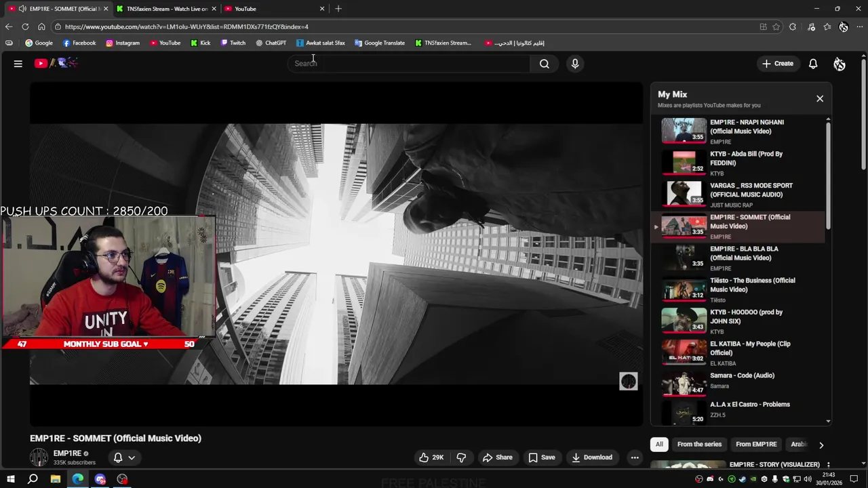This screenshot has height=488, width=868.
Task: Open the YouTube account avatar menu
Action: click(840, 64)
